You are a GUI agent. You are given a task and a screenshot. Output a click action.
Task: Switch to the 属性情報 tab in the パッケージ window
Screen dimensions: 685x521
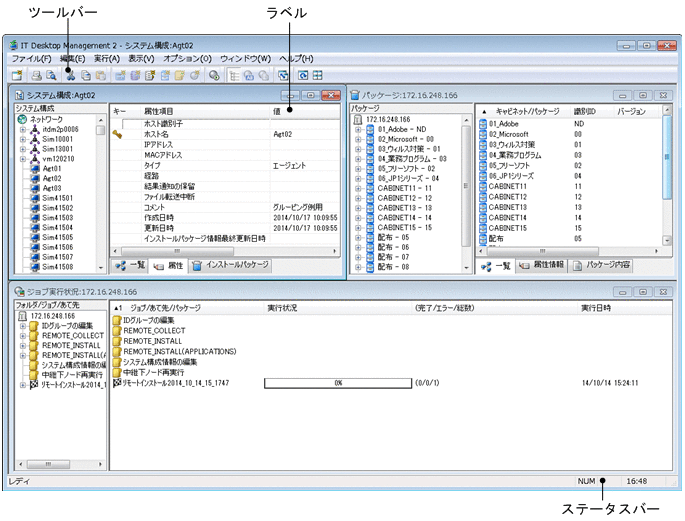[x=541, y=265]
